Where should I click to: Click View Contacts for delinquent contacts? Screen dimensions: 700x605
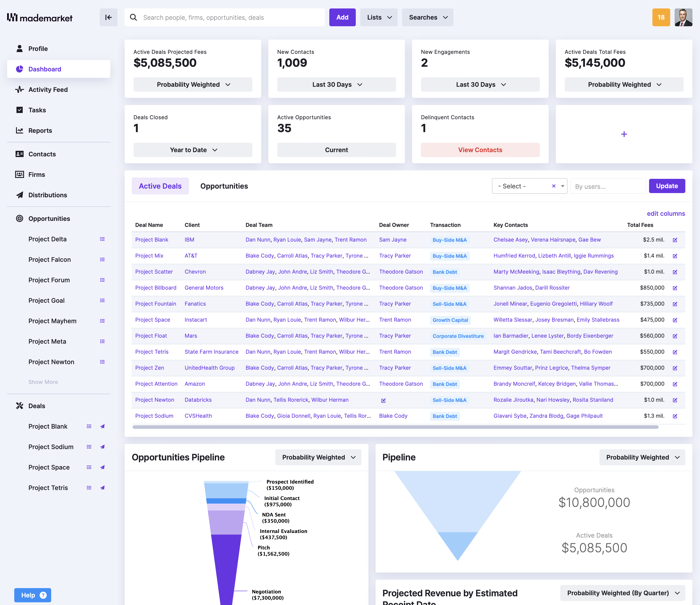480,150
